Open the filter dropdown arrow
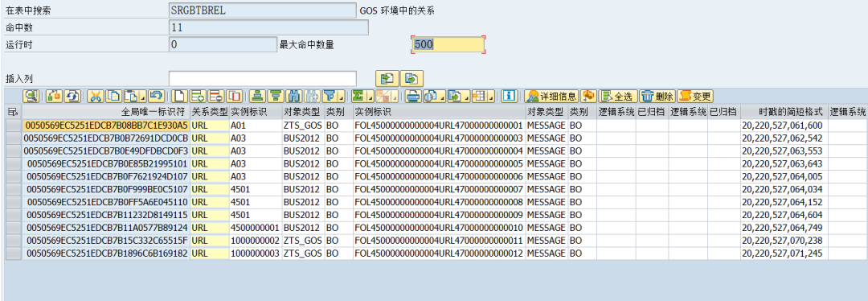The image size is (868, 301). (x=341, y=97)
